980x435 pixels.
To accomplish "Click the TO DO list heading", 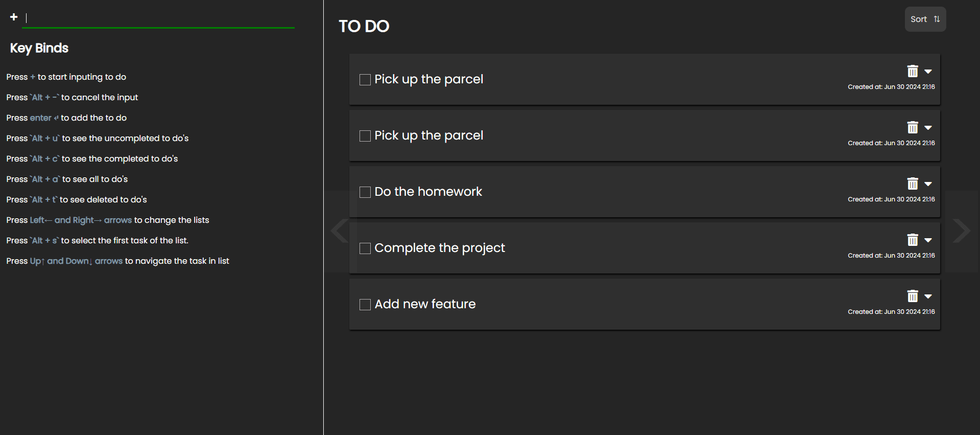I will [364, 26].
